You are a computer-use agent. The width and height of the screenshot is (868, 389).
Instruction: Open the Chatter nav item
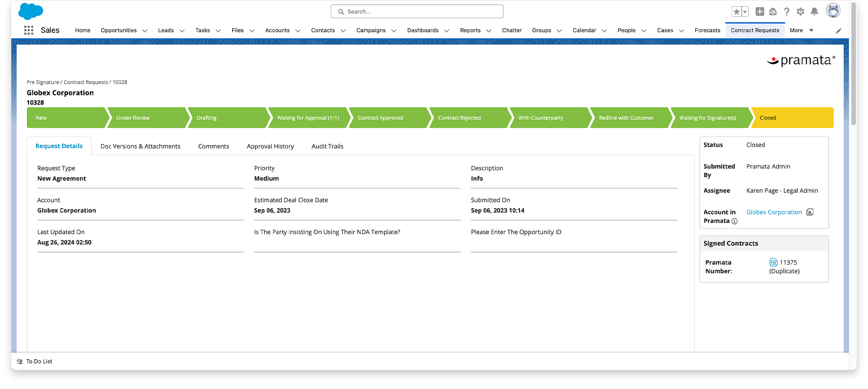point(512,30)
